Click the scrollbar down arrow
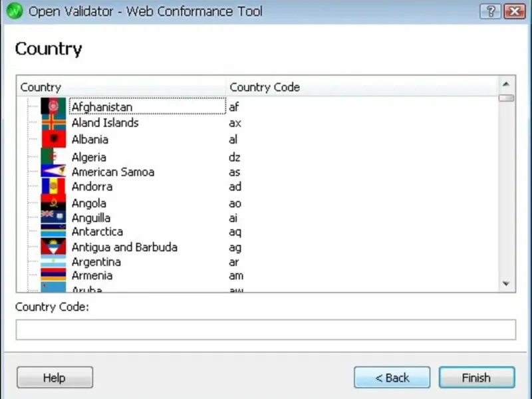This screenshot has width=532, height=399. click(506, 284)
